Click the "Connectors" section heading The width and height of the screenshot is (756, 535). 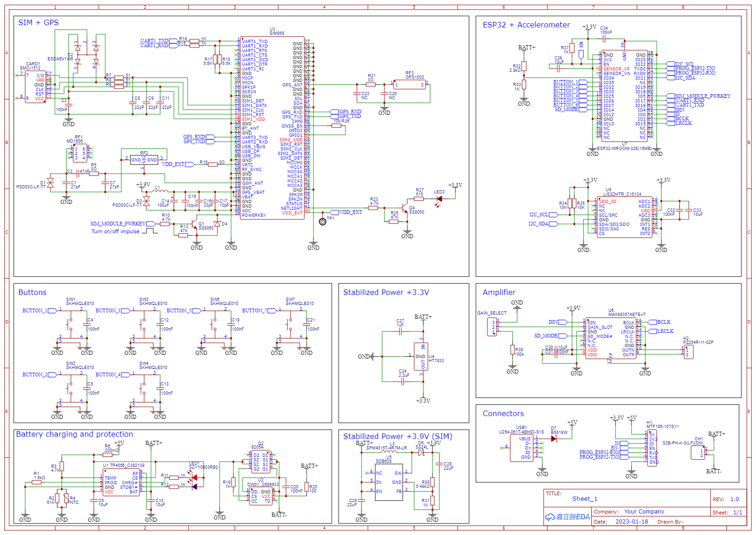pos(503,413)
